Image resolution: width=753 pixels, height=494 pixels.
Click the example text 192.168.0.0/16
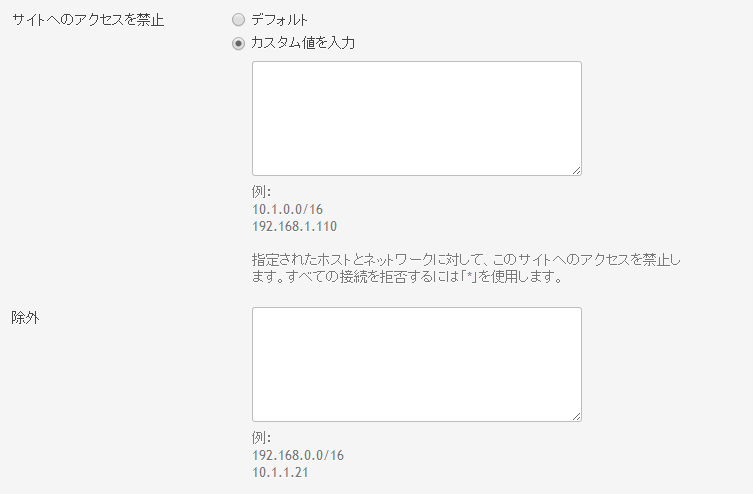click(298, 455)
